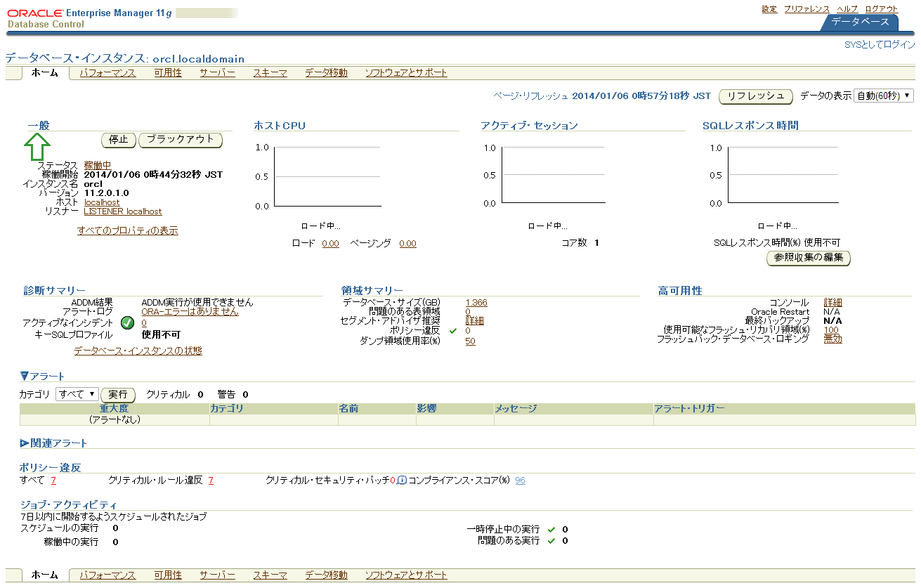Click the すべて policy violations count 7
Screen dimensions: 921x588
53,481
